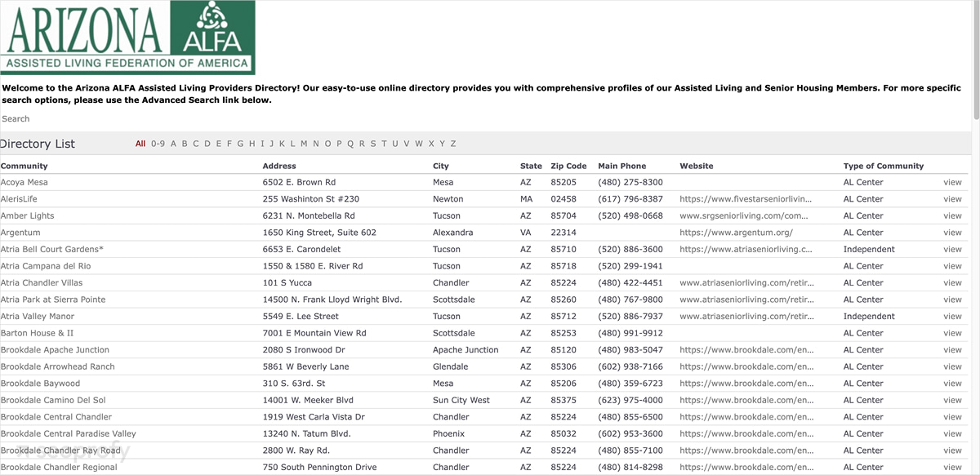This screenshot has height=475, width=980.
Task: Filter directory by letter B
Action: pyautogui.click(x=185, y=144)
